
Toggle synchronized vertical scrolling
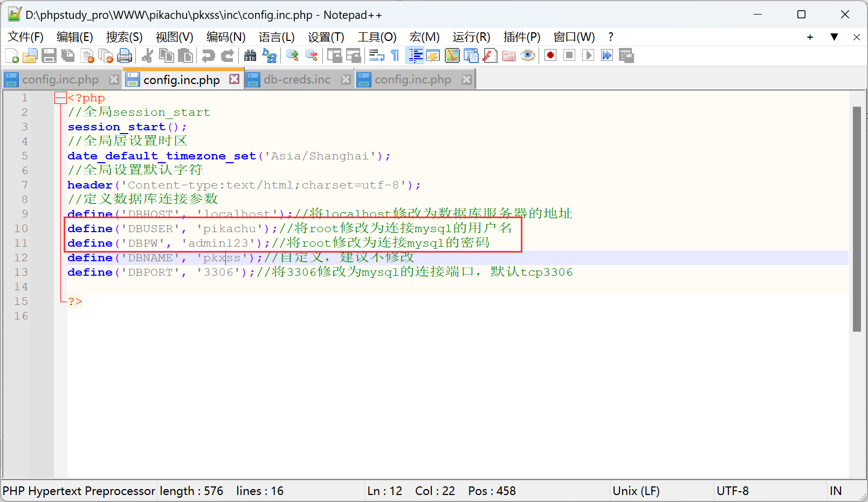(334, 55)
